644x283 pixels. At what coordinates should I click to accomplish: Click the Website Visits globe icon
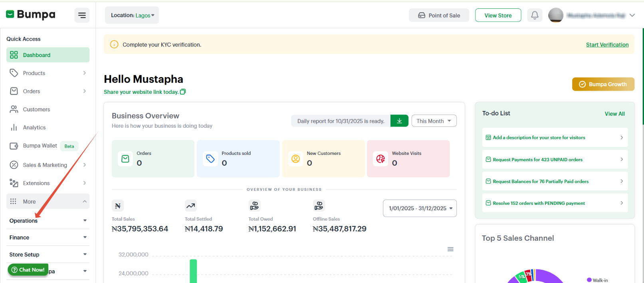(x=380, y=159)
